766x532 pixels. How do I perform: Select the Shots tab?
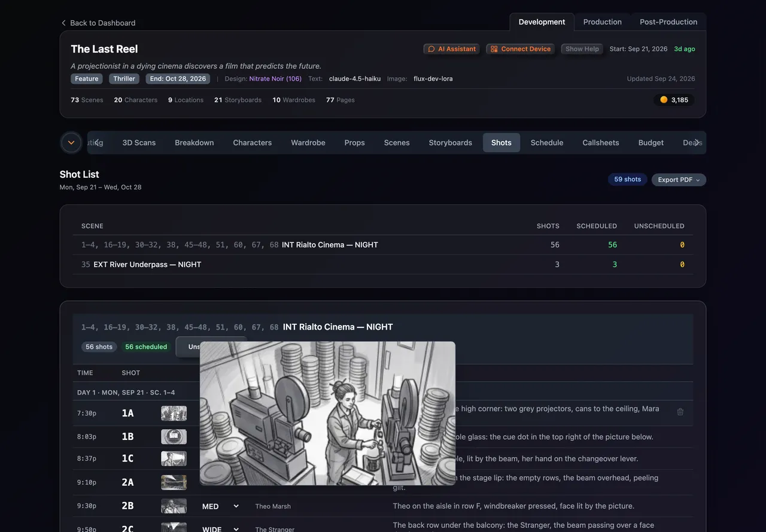point(501,142)
